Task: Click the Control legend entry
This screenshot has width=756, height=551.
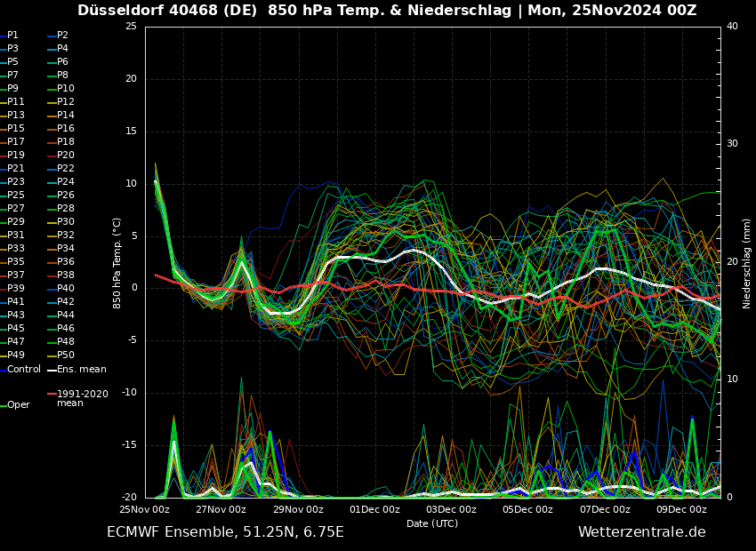Action: [24, 369]
